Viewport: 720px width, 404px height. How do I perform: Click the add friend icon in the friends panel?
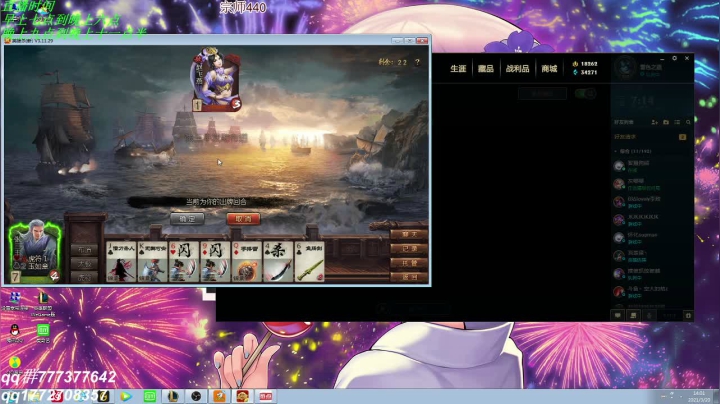click(x=655, y=122)
